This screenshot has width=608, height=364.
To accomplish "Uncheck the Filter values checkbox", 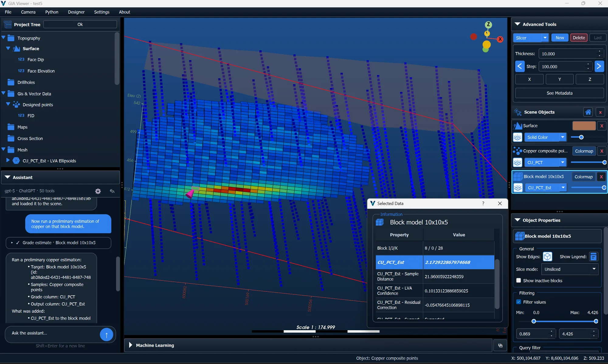I will pos(519,302).
